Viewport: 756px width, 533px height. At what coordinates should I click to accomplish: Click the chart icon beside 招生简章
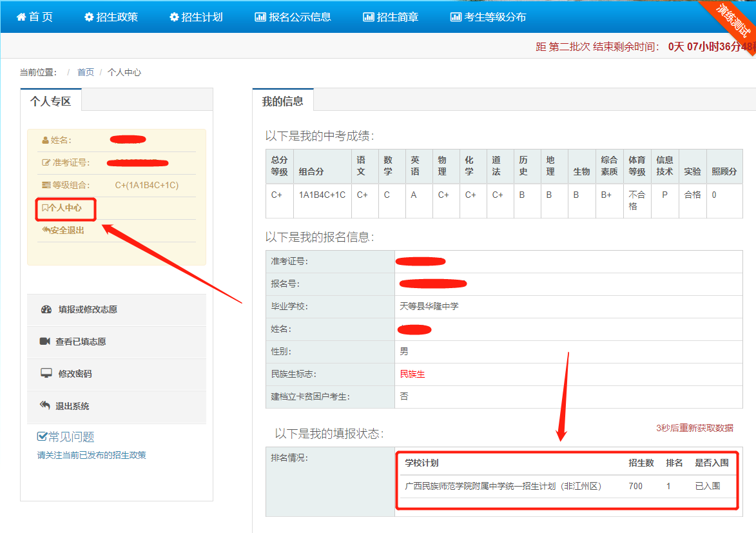pos(368,17)
